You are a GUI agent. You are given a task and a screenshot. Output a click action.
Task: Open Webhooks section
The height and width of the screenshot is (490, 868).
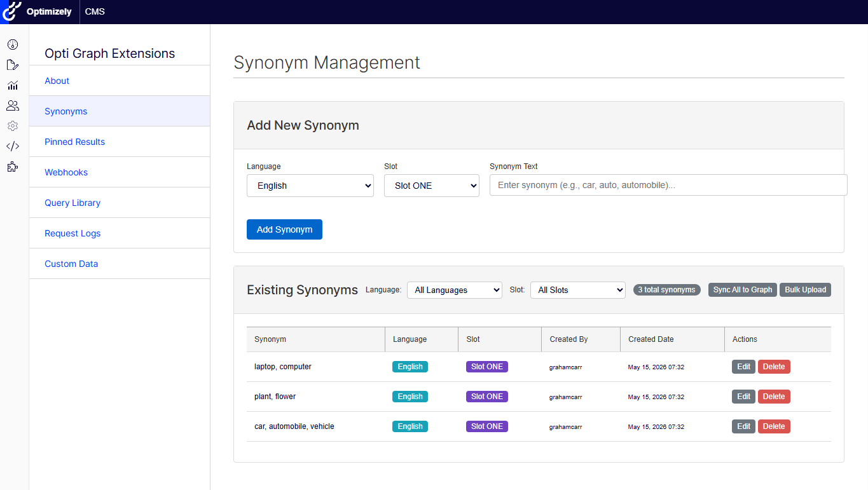[120, 172]
